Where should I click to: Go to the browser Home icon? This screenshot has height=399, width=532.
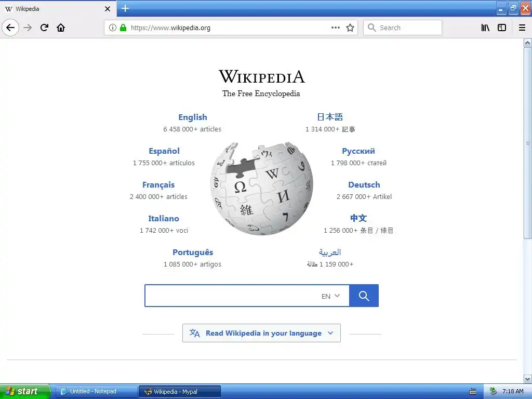[x=61, y=28]
